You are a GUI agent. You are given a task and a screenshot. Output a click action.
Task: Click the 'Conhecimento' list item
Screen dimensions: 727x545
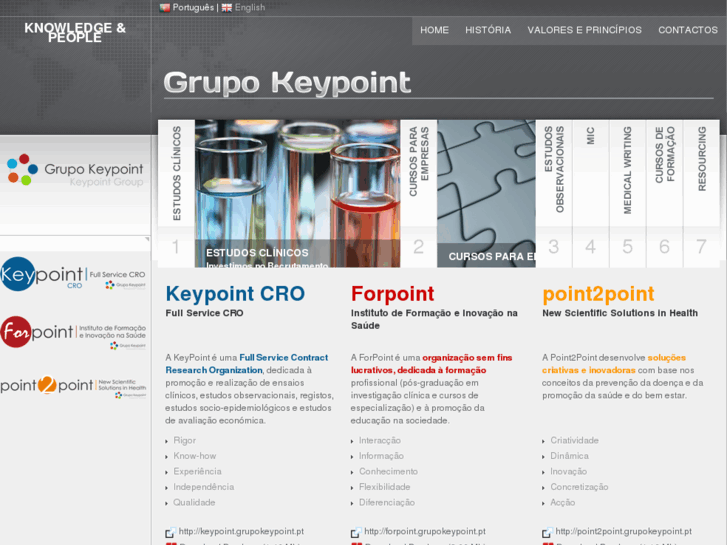click(x=388, y=471)
